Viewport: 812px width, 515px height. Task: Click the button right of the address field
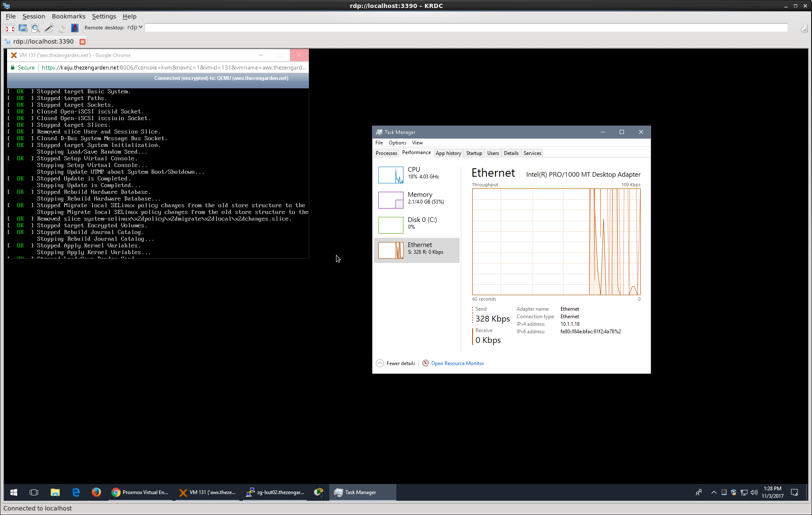point(804,28)
